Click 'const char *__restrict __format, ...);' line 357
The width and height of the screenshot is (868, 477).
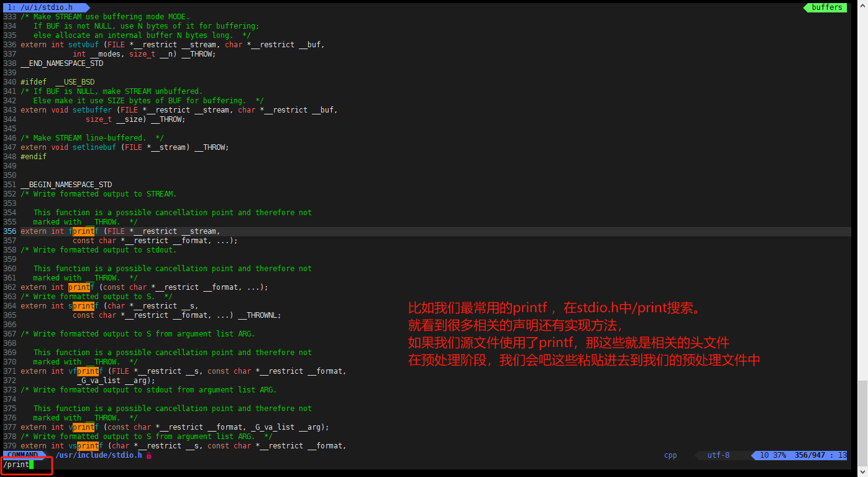coord(155,241)
